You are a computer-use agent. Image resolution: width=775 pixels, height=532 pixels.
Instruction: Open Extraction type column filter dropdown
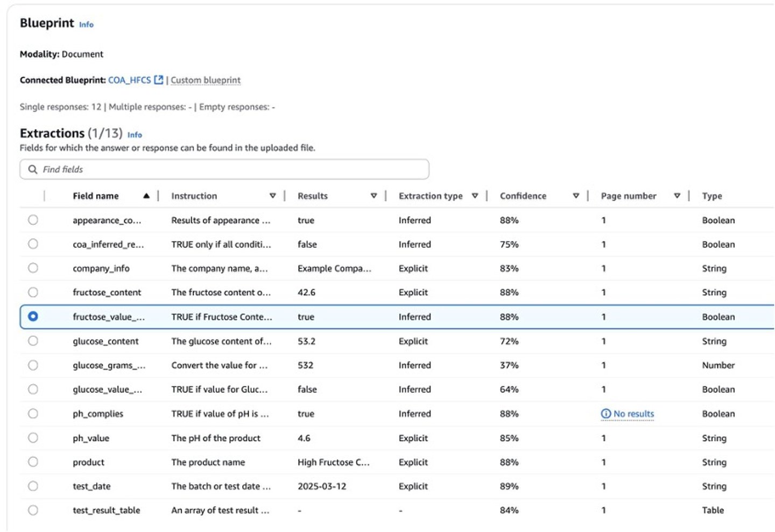point(475,196)
